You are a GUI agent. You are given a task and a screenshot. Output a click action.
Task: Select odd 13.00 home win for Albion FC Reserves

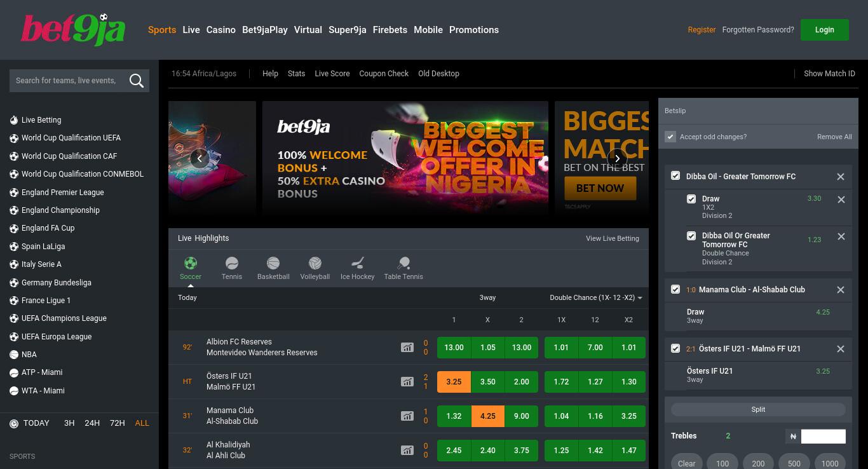tap(454, 348)
